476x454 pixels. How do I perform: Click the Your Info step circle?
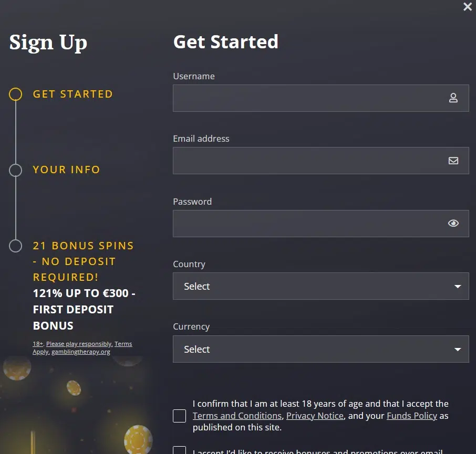coord(15,170)
